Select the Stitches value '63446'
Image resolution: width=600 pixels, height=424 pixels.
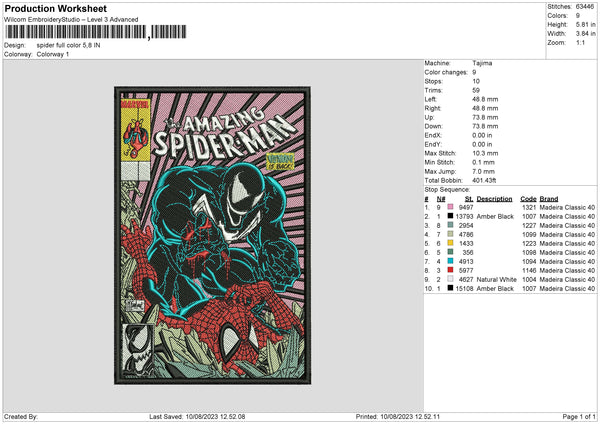[585, 7]
